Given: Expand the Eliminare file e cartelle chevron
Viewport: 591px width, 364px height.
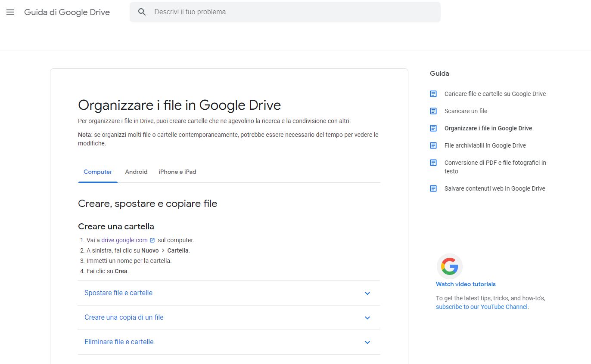Looking at the screenshot, I should click(x=367, y=342).
